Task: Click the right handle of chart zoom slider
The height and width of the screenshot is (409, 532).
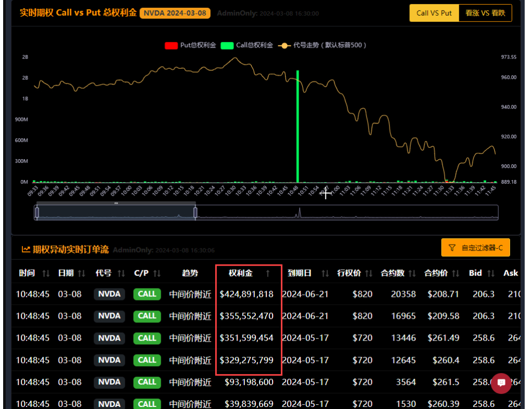Action: 196,212
